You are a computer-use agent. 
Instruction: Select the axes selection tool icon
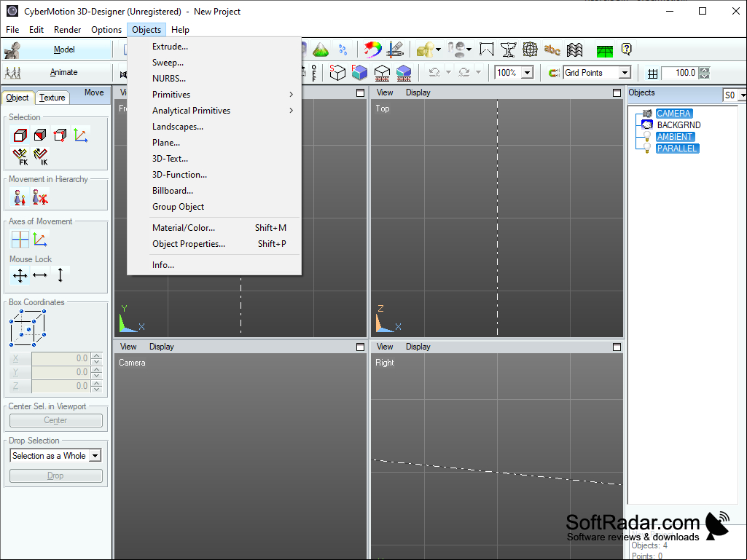pos(80,135)
